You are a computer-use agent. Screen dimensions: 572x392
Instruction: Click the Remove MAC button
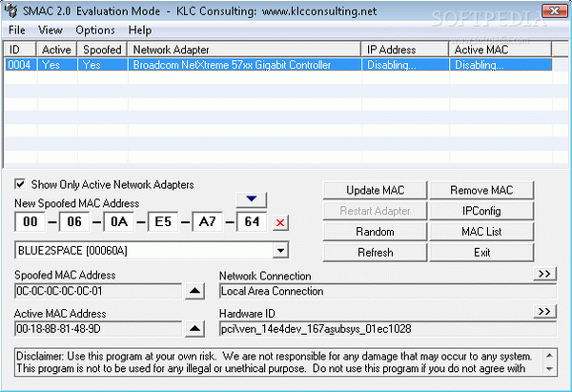tap(481, 190)
